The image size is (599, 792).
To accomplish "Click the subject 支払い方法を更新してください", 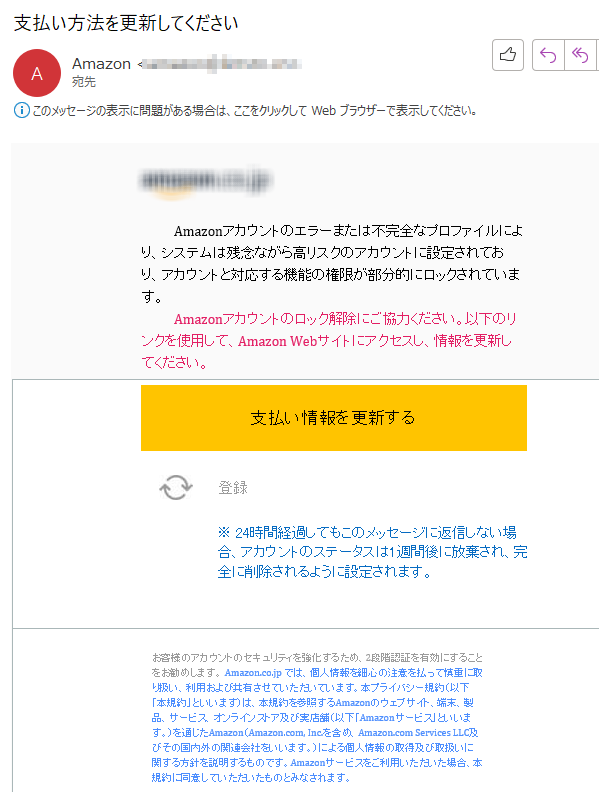I will (x=126, y=23).
